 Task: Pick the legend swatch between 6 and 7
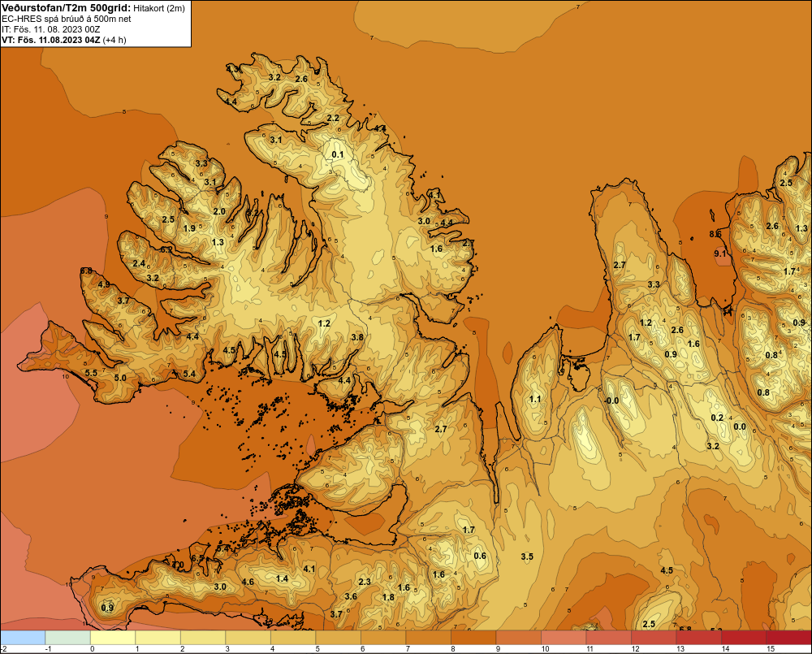(383, 637)
